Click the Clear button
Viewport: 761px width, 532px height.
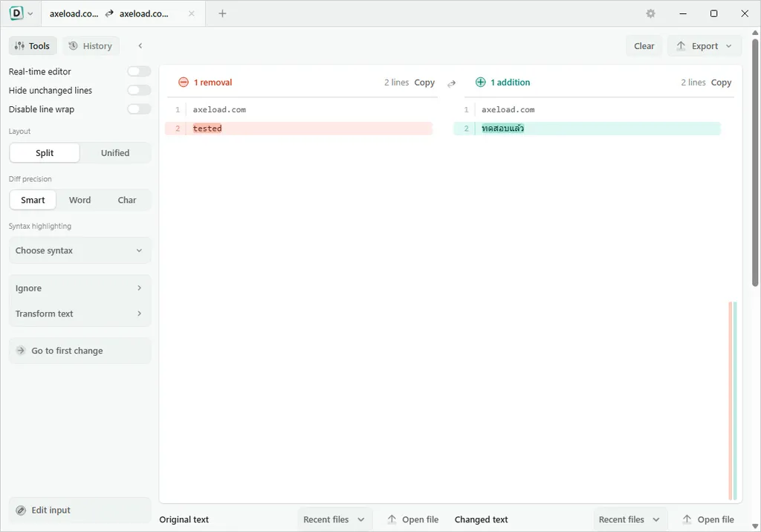644,45
